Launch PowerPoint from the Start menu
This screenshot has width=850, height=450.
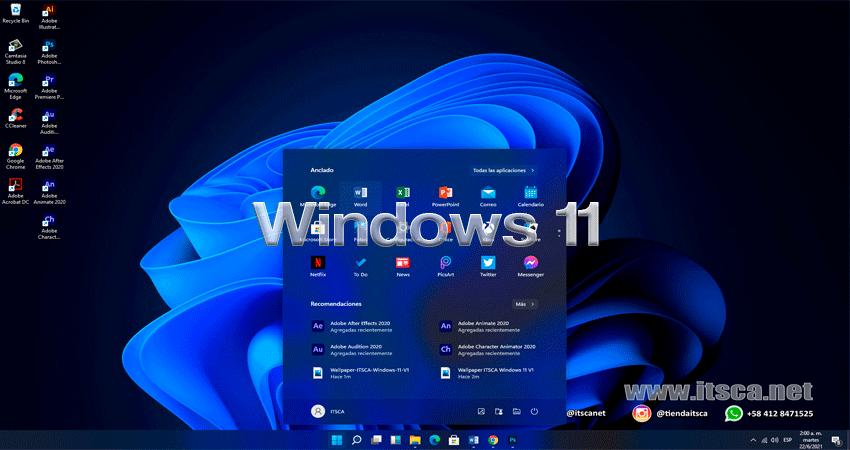(x=446, y=194)
